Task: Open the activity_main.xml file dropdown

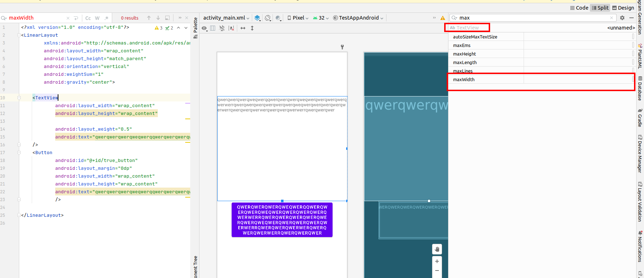Action: click(x=226, y=18)
